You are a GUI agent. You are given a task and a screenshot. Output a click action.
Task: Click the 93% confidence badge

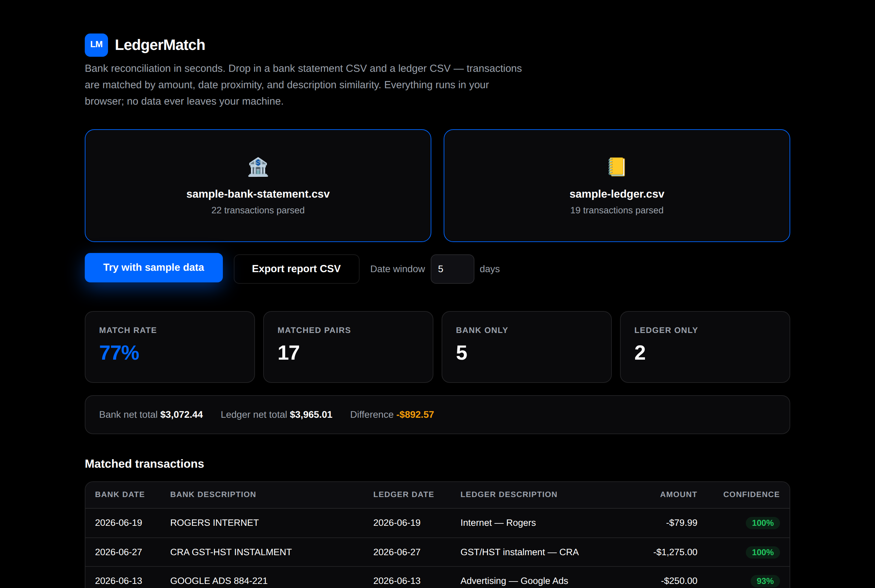765,581
